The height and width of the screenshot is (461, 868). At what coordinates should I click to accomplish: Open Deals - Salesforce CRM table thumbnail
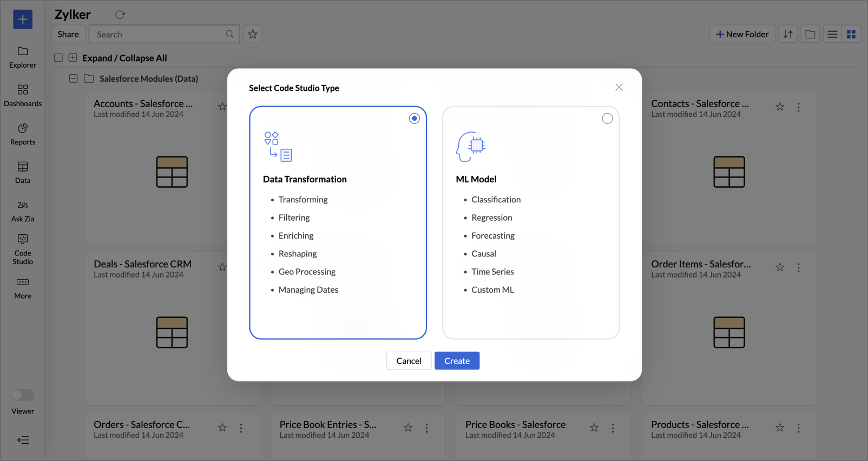click(x=172, y=332)
